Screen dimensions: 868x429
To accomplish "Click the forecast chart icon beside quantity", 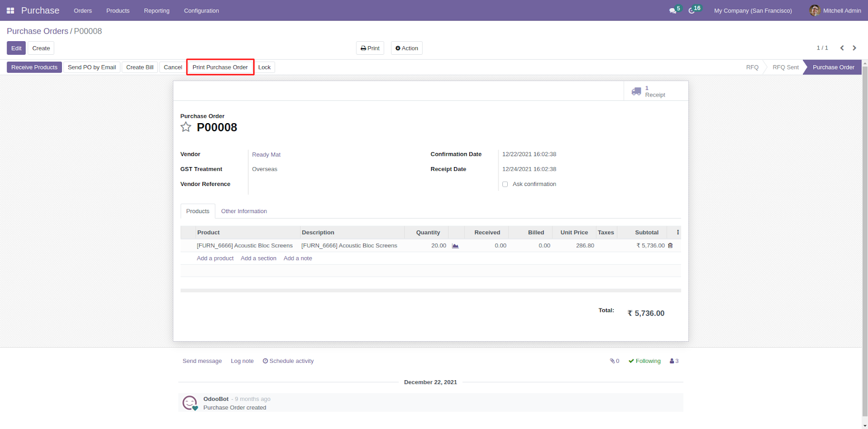I will click(455, 246).
